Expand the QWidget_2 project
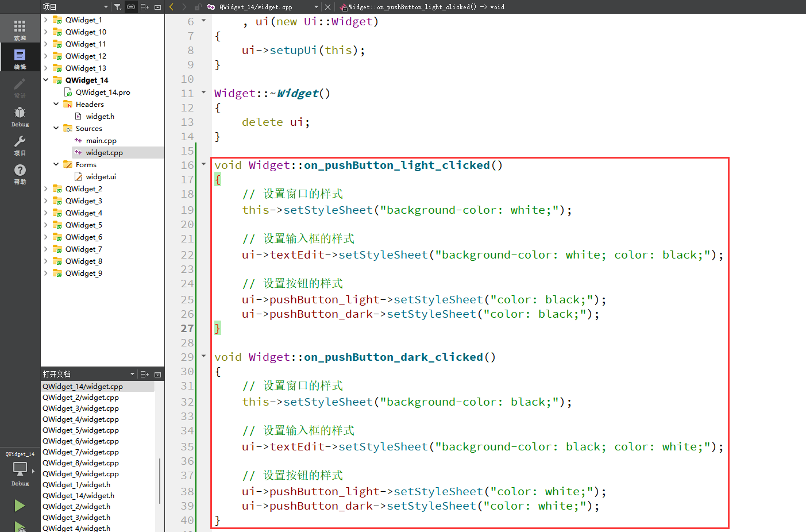Image resolution: width=806 pixels, height=532 pixels. coord(46,188)
